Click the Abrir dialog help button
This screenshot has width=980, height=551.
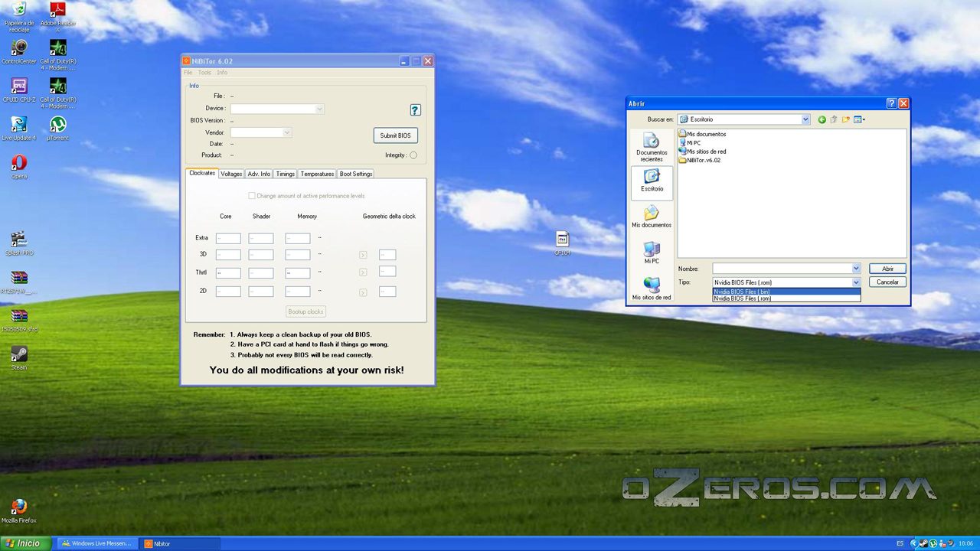click(x=891, y=103)
